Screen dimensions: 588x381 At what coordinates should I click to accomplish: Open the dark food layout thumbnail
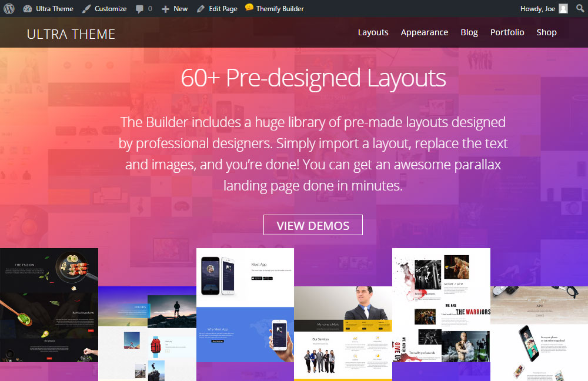49,305
